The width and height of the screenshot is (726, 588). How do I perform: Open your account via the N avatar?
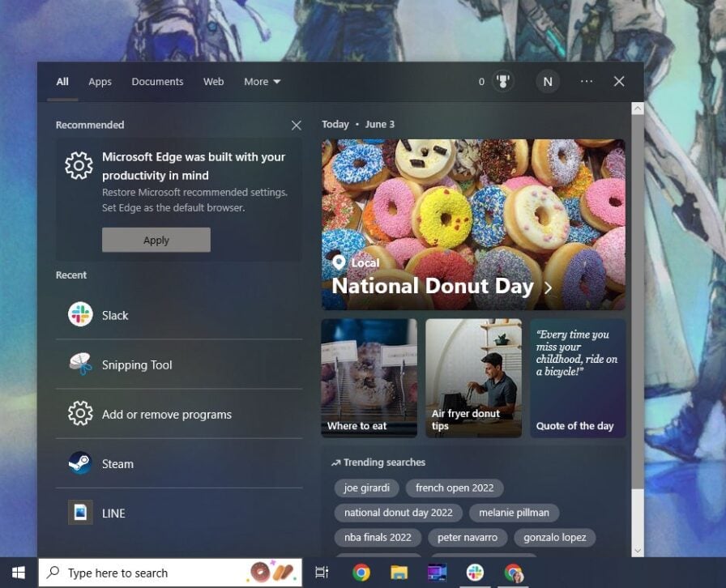(548, 81)
